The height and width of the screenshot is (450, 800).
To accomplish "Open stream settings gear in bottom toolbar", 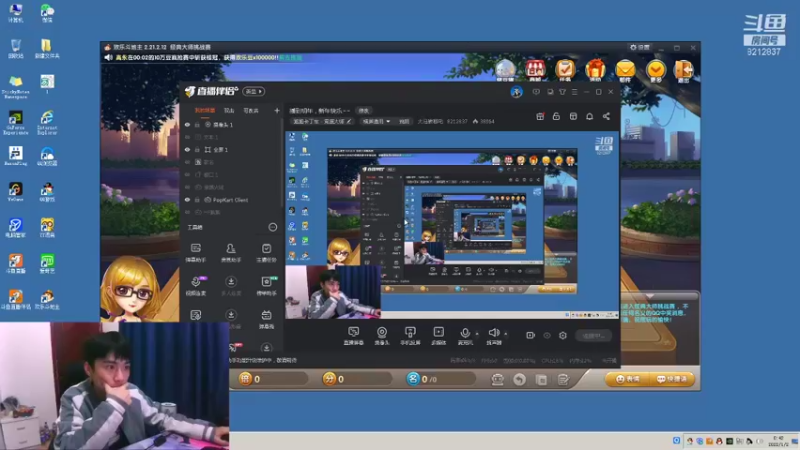I will pyautogui.click(x=563, y=335).
